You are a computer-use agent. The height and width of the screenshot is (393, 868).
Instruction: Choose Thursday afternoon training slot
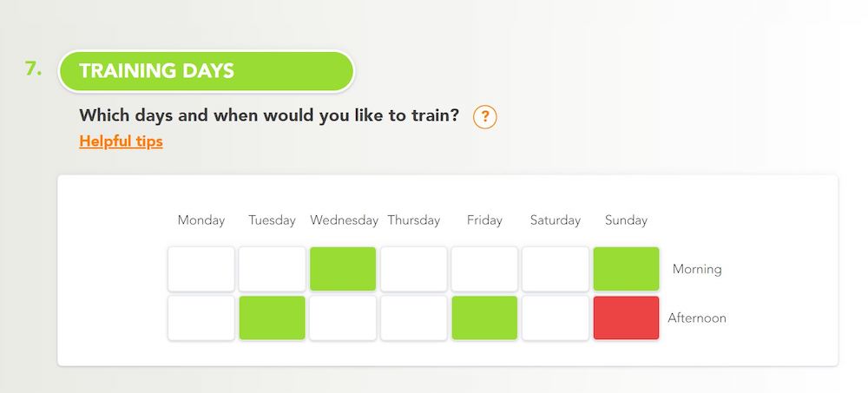tap(413, 318)
